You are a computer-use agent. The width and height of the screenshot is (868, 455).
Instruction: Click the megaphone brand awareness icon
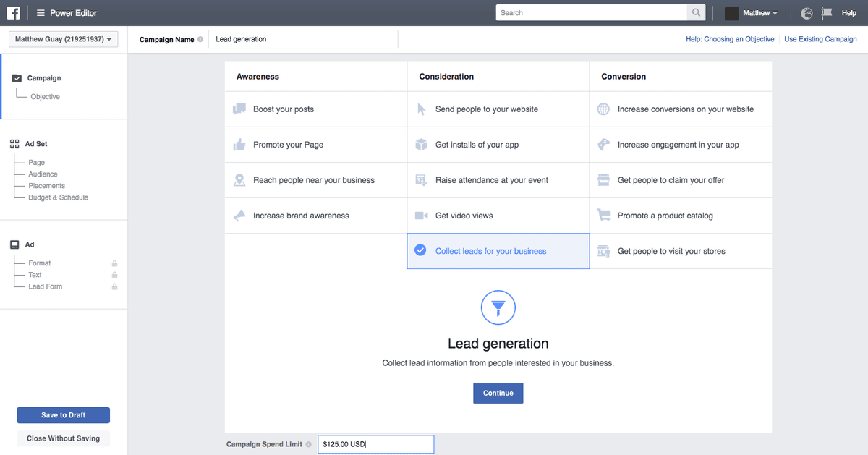coord(239,216)
